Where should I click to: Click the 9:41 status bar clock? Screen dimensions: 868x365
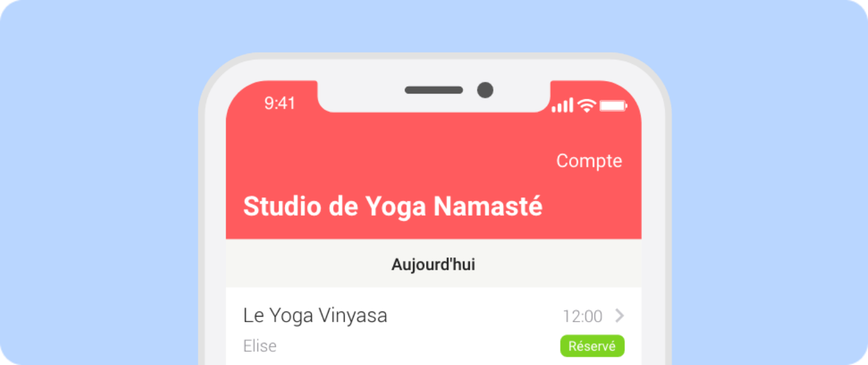pos(280,104)
